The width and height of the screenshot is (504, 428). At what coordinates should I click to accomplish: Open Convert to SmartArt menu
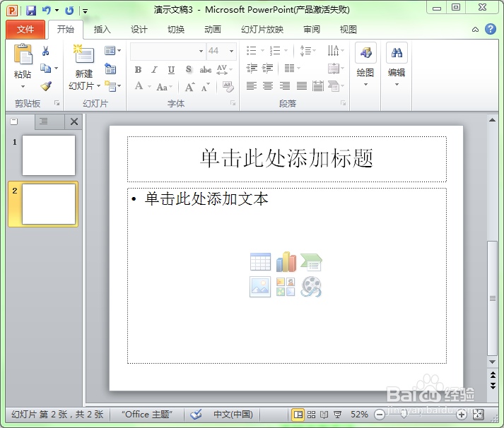pyautogui.click(x=336, y=85)
